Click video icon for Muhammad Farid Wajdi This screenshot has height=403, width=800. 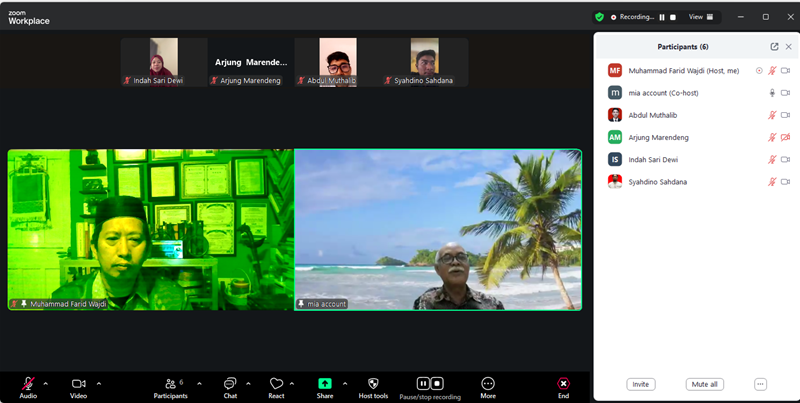(786, 71)
